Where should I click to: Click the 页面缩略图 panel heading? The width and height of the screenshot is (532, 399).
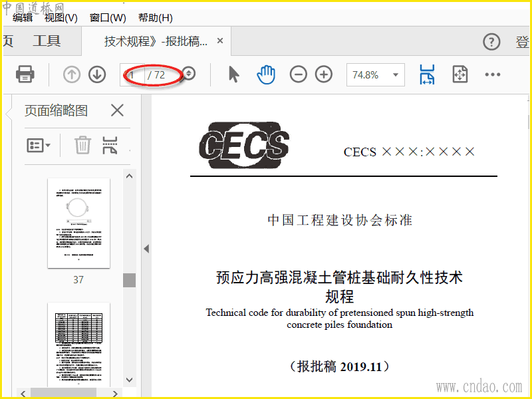(x=57, y=110)
